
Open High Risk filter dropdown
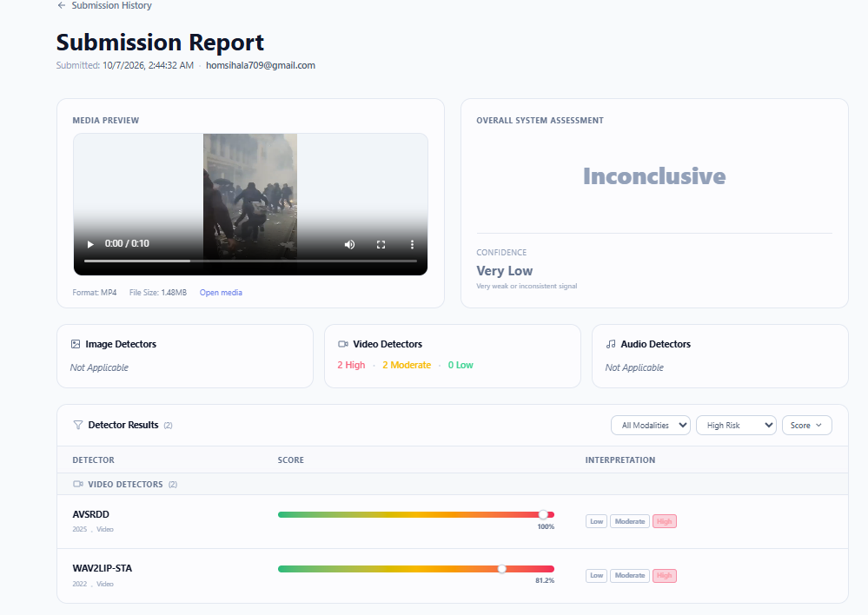[x=736, y=425]
